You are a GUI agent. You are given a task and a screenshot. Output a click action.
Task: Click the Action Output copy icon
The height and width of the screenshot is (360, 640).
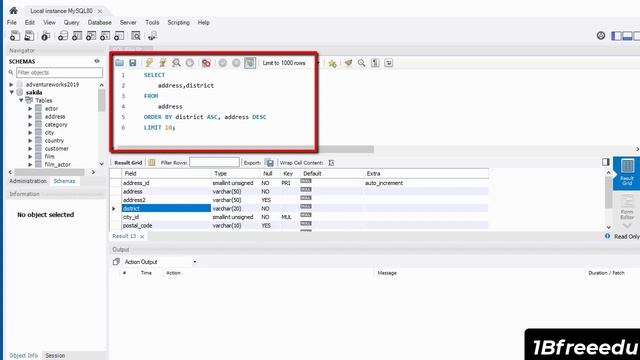pyautogui.click(x=116, y=262)
